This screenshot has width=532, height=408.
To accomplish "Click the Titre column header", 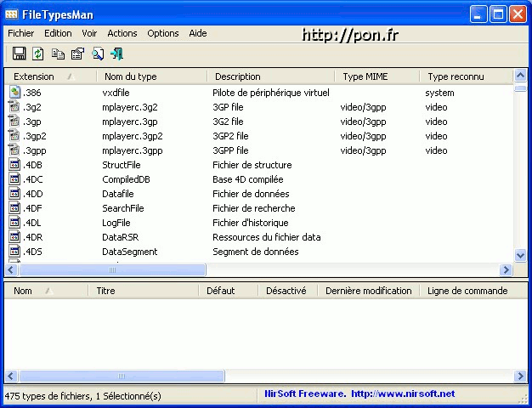I will tap(143, 291).
